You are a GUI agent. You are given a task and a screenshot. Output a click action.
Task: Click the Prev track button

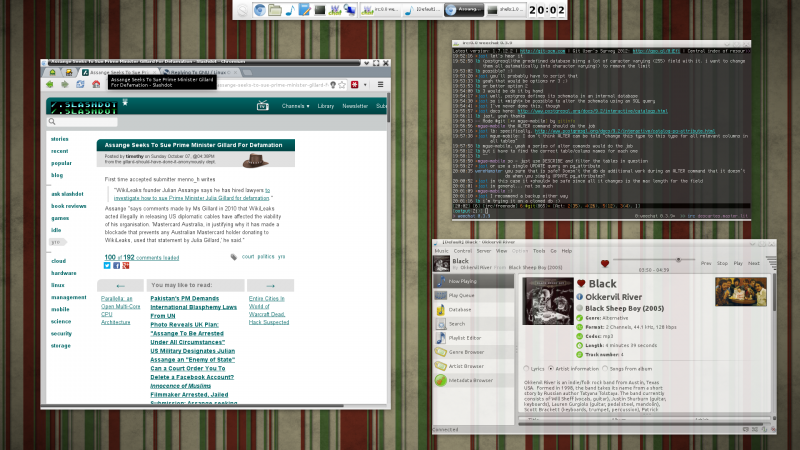[x=706, y=263]
